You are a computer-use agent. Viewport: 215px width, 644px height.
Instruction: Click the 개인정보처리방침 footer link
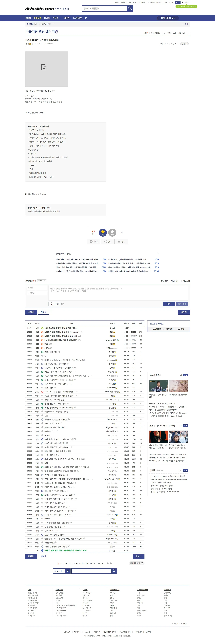[x=110, y=632]
